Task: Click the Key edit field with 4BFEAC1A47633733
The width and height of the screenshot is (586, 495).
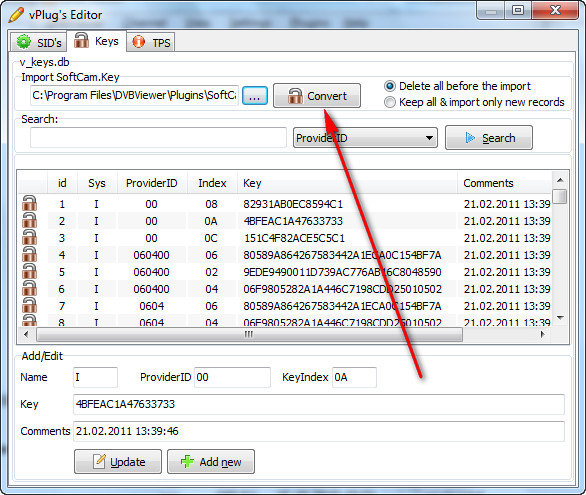Action: [319, 404]
